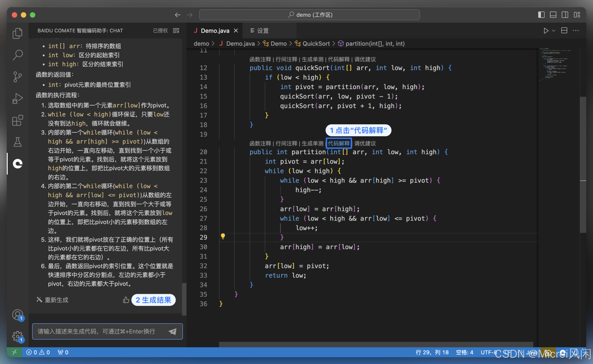Open the Search view in activity bar
Screen dimensions: 593x364
17,55
